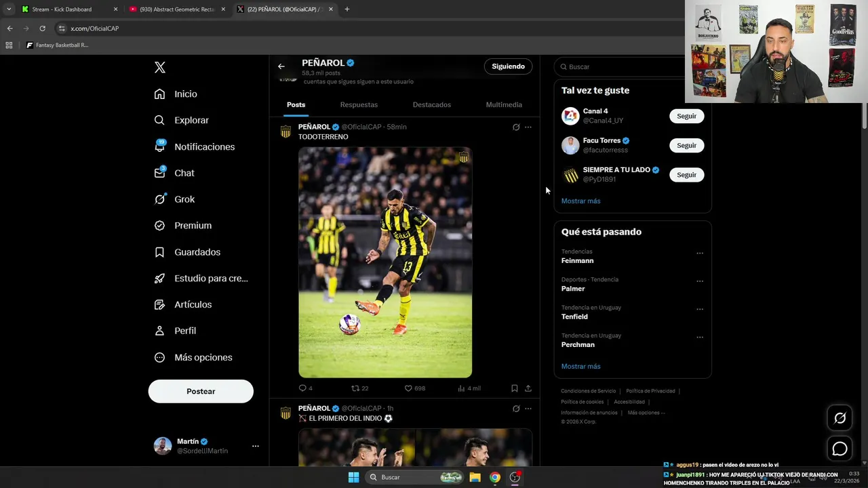Open the TODOTERRENO player photo
868x488 pixels.
(x=385, y=262)
